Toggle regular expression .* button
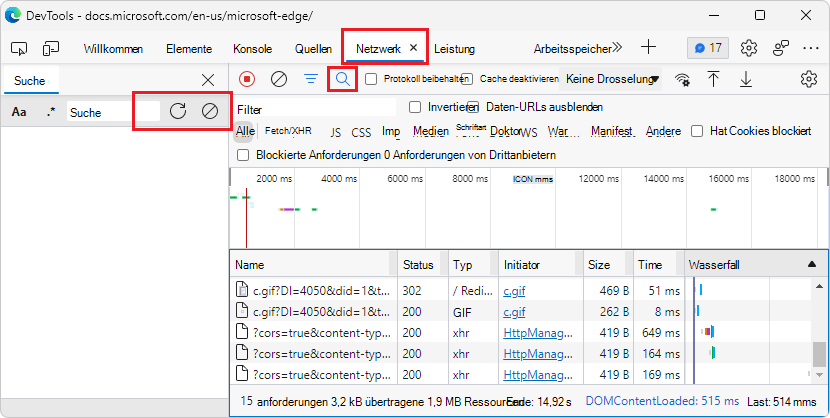 pos(50,112)
